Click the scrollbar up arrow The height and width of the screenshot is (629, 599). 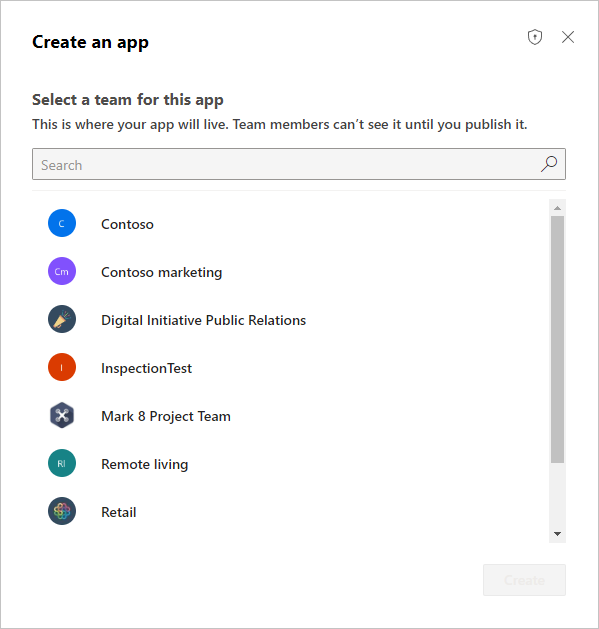point(557,208)
